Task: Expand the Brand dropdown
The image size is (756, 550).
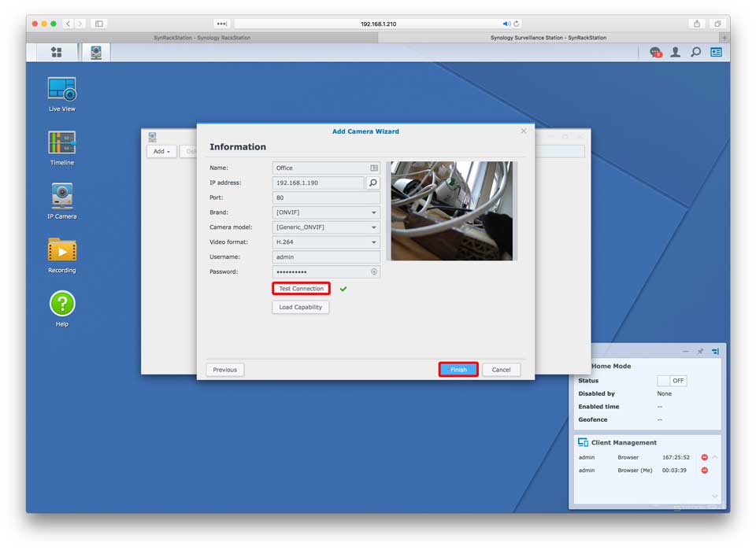Action: (326, 212)
